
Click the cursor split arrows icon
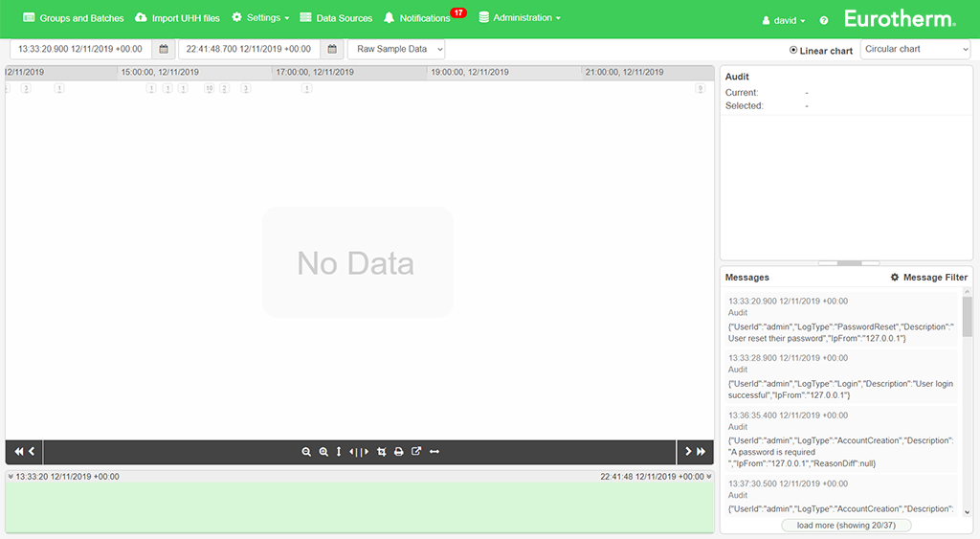click(x=359, y=452)
